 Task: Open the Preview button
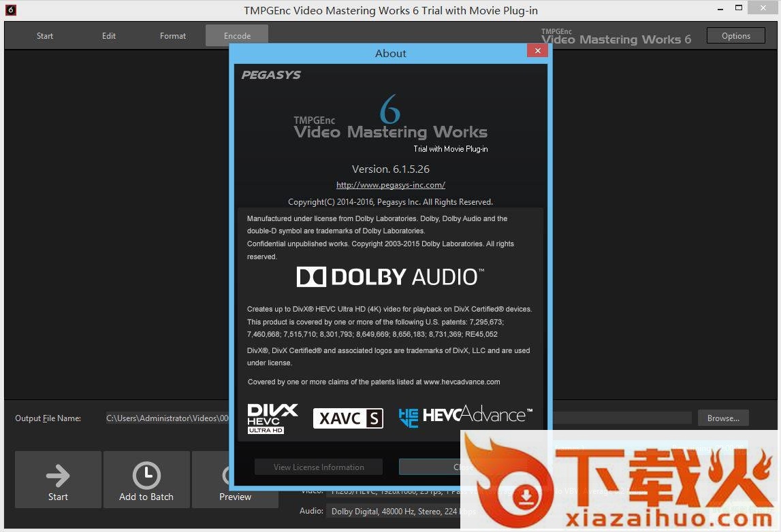(235, 479)
